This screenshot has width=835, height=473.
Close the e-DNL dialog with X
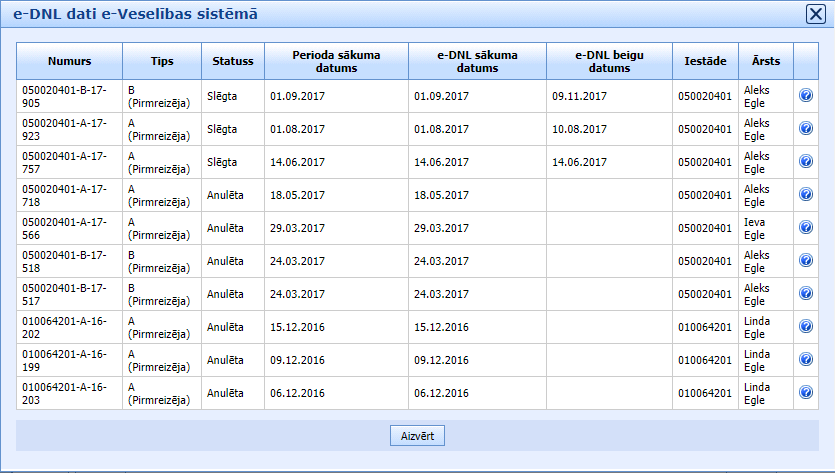click(x=815, y=14)
